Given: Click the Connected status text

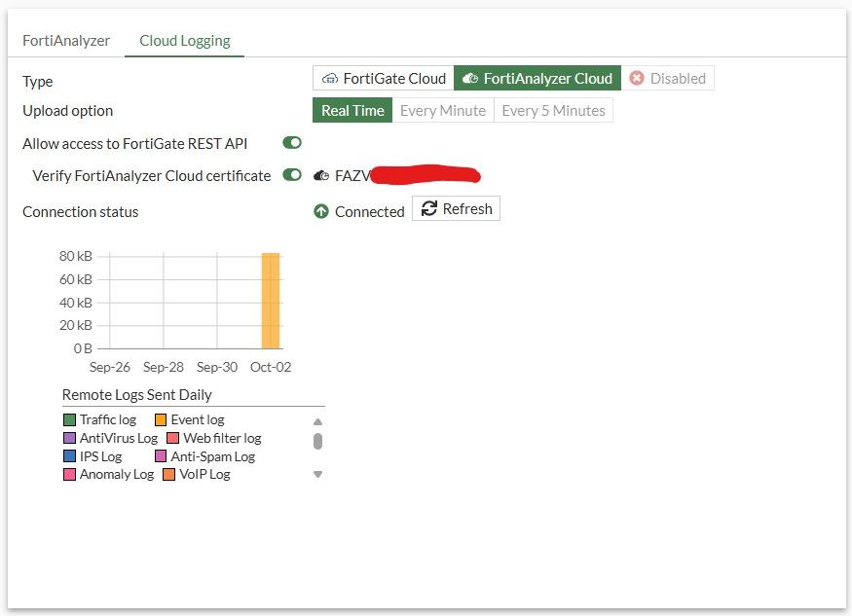Looking at the screenshot, I should point(369,212).
